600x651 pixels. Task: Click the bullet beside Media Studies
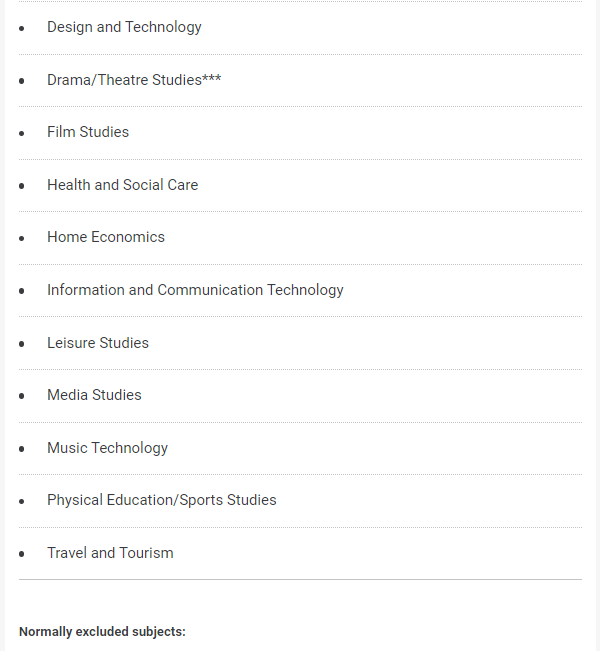[22, 396]
